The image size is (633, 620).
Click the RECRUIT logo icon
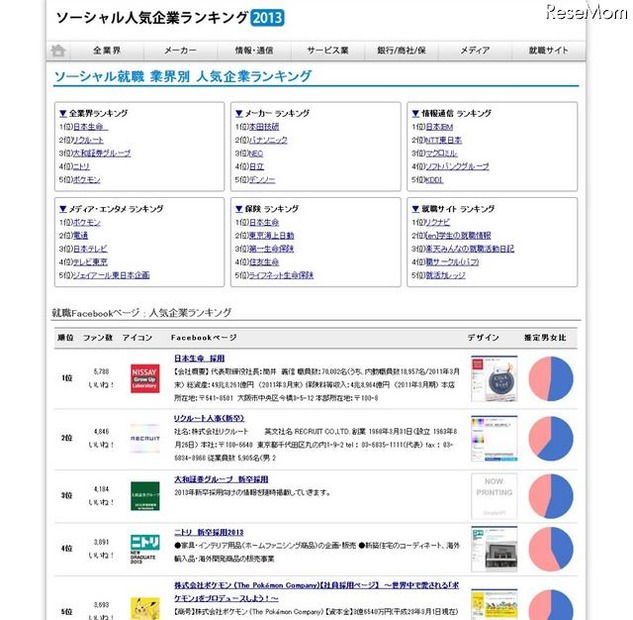145,438
